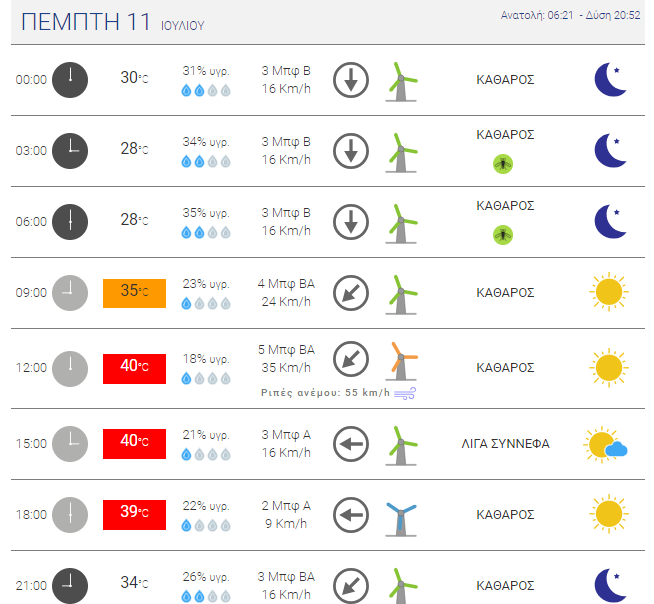
Task: Click the sun icon for 09:00
Action: point(609,292)
